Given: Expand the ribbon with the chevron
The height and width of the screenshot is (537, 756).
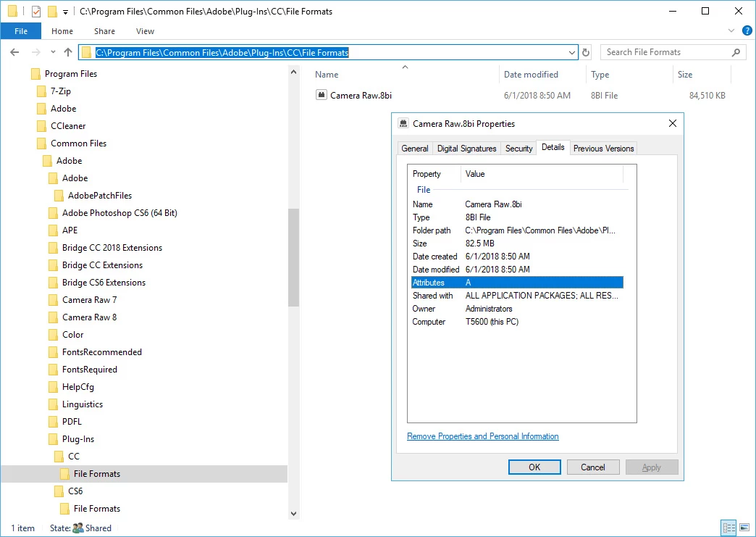Looking at the screenshot, I should pos(731,31).
